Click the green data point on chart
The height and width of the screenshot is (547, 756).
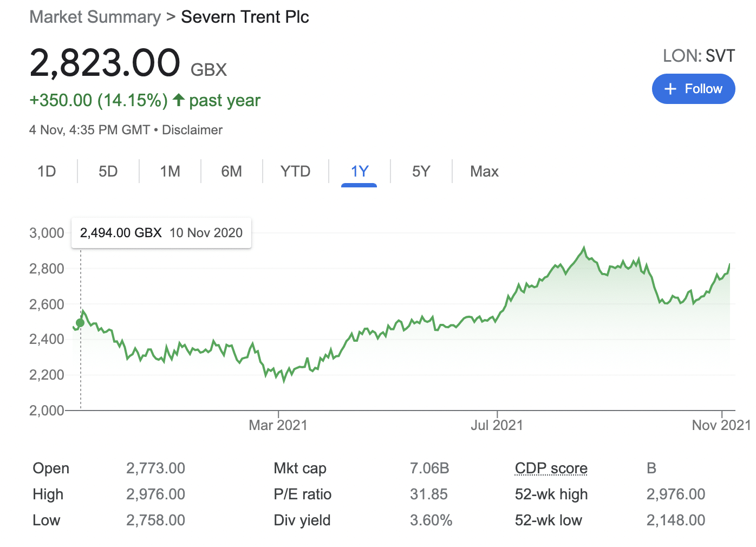click(80, 323)
